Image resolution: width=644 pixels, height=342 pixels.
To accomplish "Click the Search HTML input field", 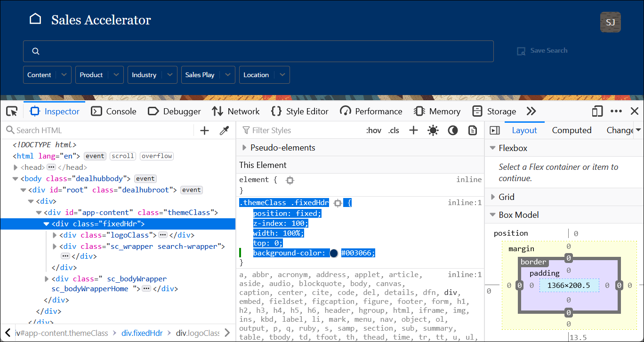I will [x=71, y=130].
